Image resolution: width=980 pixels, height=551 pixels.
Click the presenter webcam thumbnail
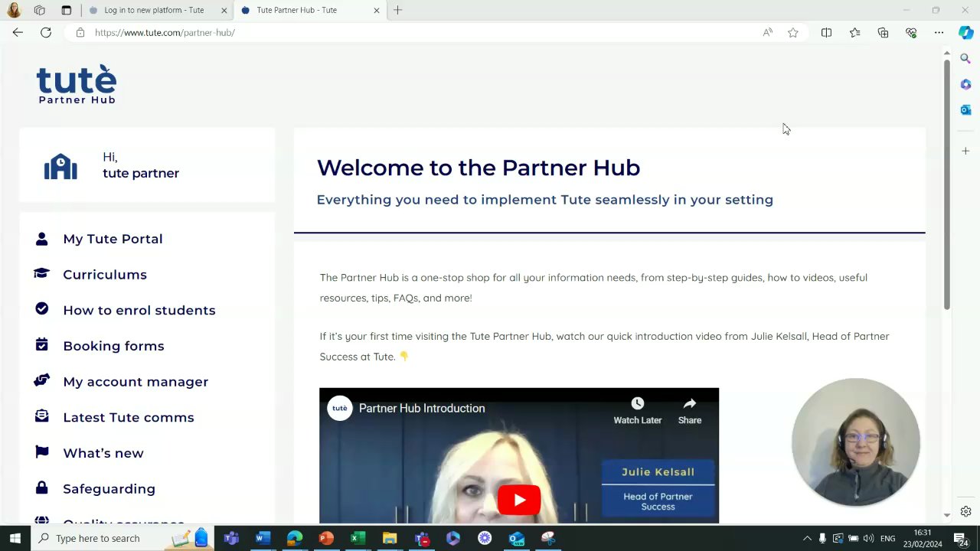pos(856,442)
